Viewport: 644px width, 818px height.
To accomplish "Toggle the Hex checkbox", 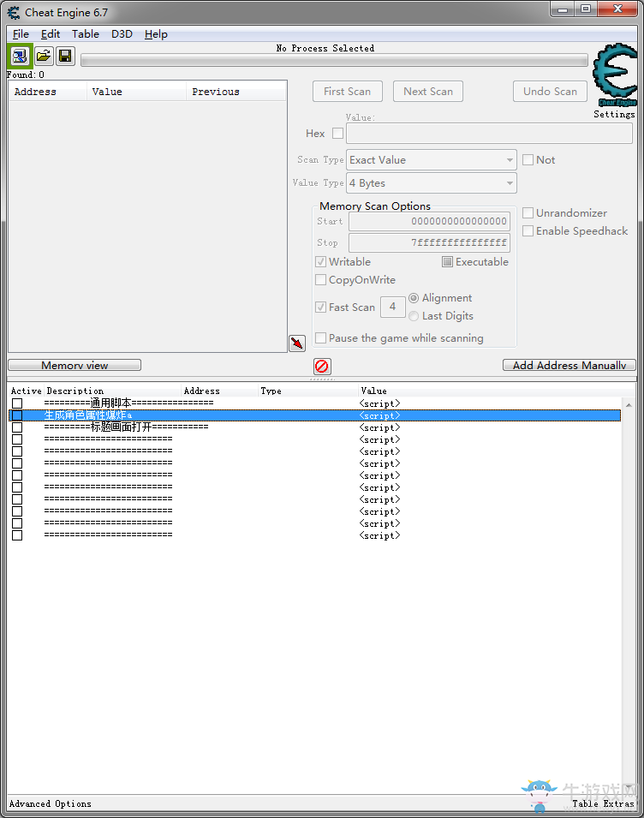I will tap(338, 133).
